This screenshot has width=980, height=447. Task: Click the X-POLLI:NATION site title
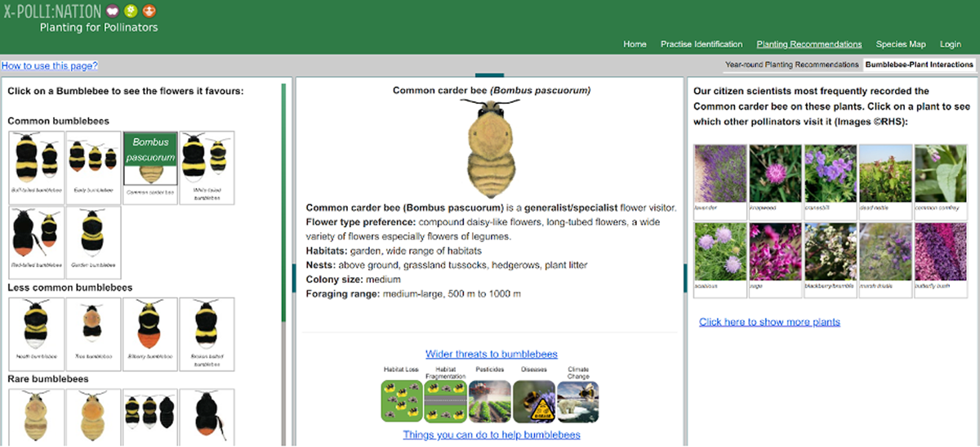tap(52, 11)
